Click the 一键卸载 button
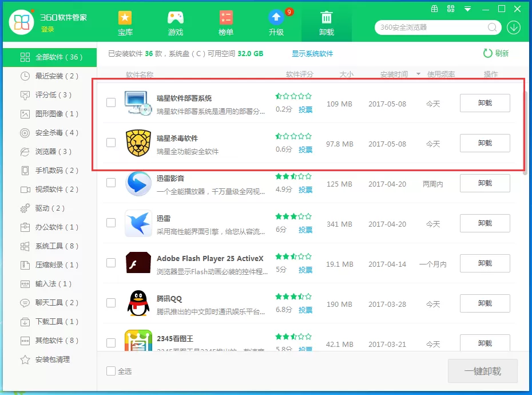Image resolution: width=532 pixels, height=395 pixels. 482,371
